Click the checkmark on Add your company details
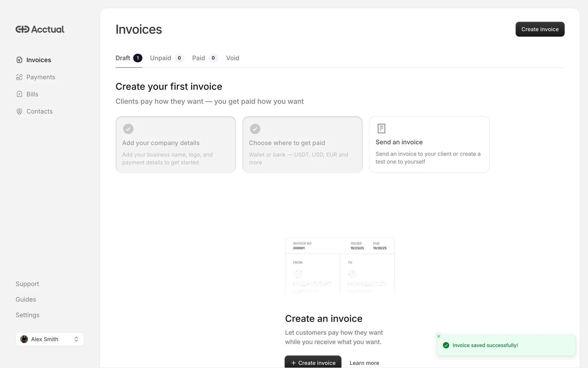Image resolution: width=588 pixels, height=368 pixels. [128, 129]
